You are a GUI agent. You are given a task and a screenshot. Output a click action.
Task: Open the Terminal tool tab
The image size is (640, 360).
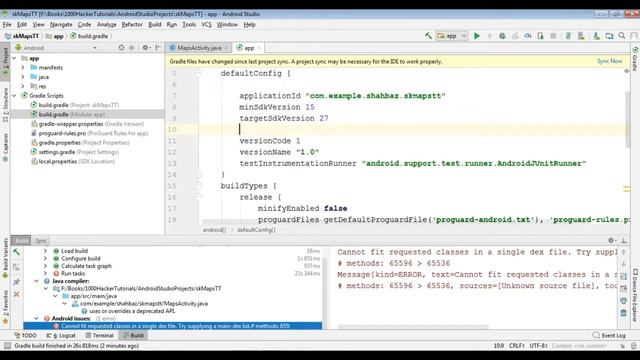[99, 336]
